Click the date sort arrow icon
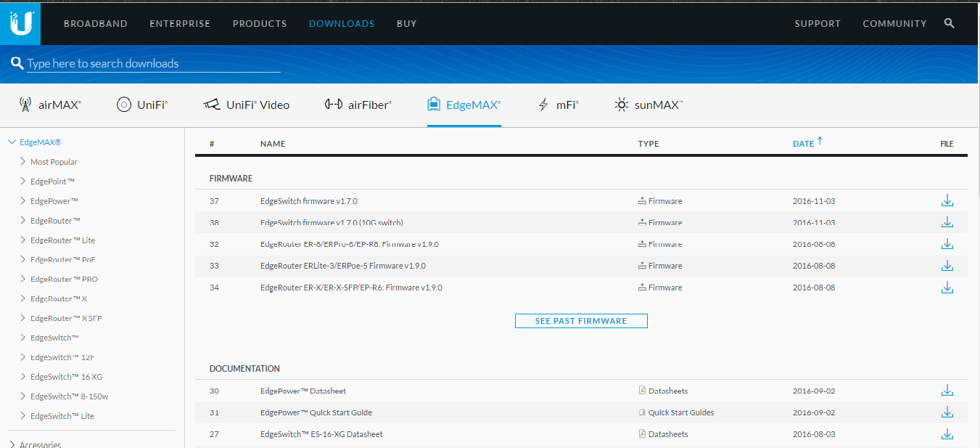The width and height of the screenshot is (980, 448). click(820, 142)
